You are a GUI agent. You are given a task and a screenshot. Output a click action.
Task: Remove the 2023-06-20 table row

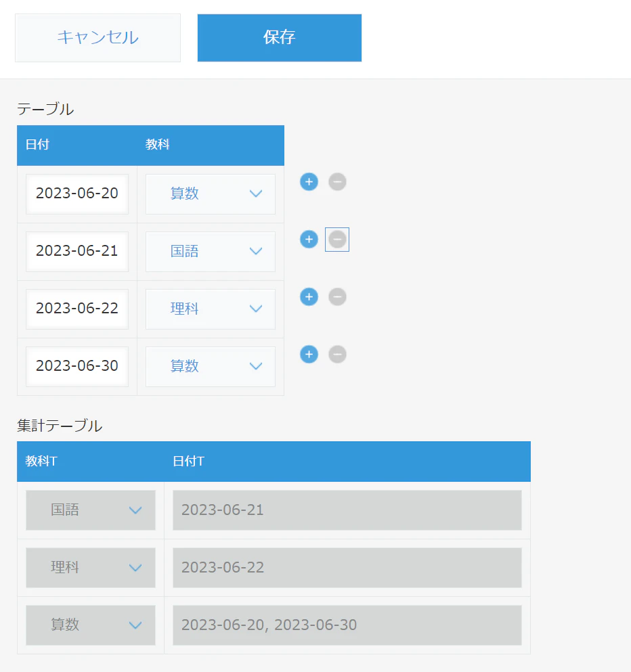(x=337, y=182)
